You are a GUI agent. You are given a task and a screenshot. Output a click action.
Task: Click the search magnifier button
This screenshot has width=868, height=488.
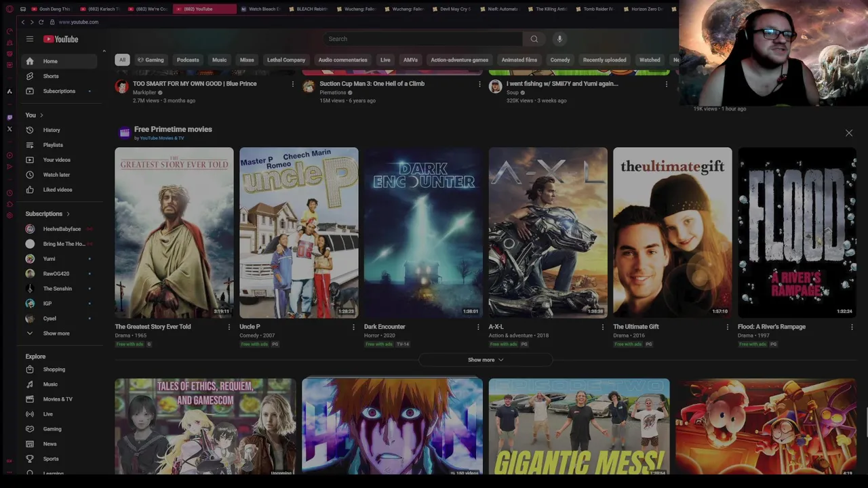point(534,39)
